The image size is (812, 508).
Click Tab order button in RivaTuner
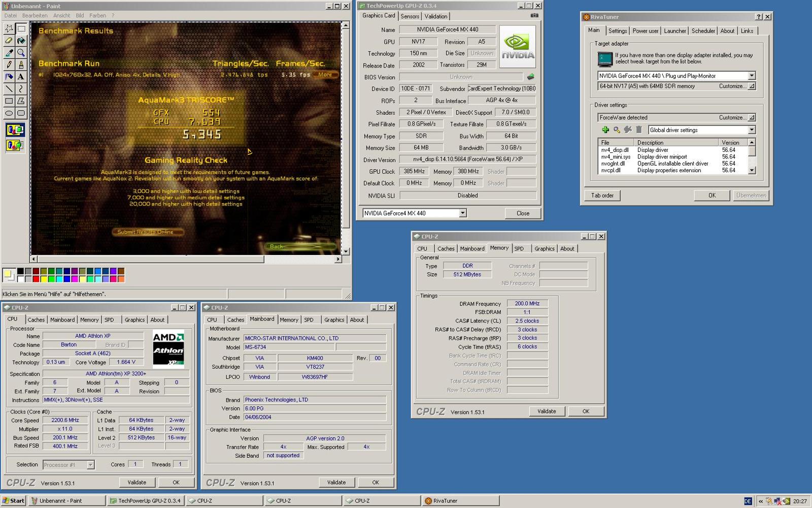click(x=602, y=196)
